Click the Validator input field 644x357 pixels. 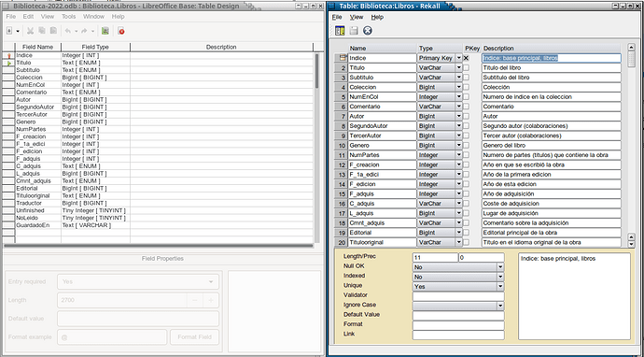tap(458, 296)
